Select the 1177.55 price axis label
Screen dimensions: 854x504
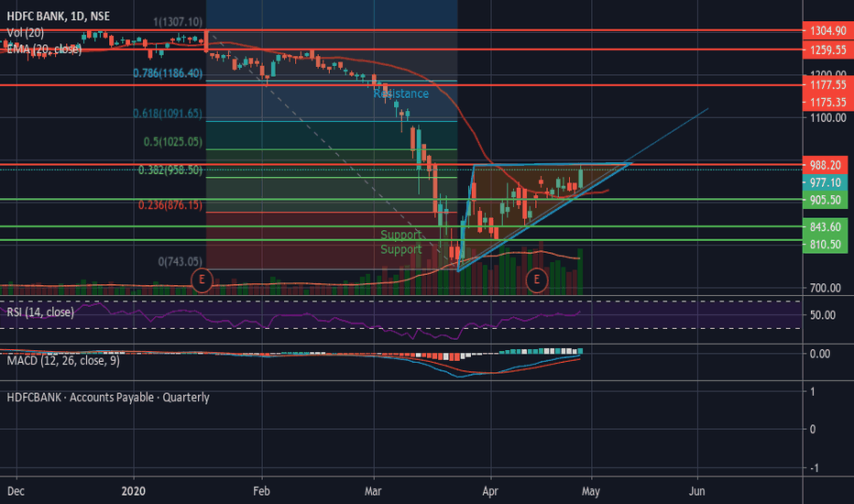(x=827, y=85)
